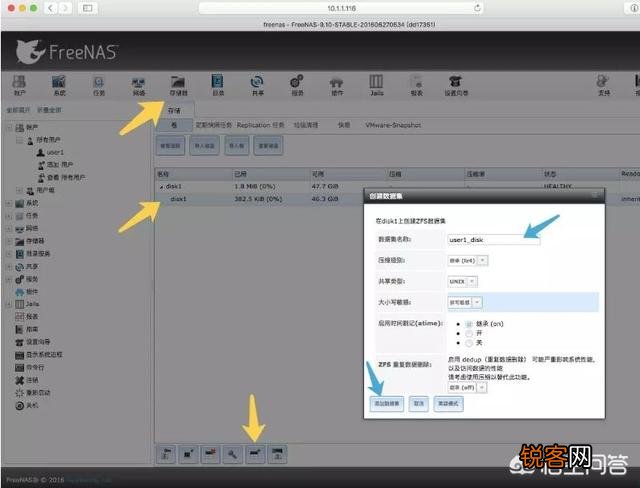The width and height of the screenshot is (640, 488).
Task: Click the create zvol icon in bottom toolbar
Action: [x=277, y=454]
